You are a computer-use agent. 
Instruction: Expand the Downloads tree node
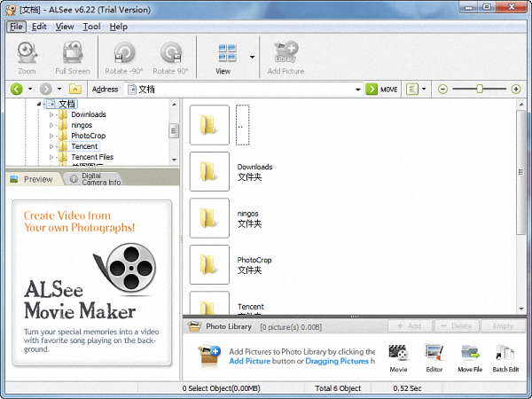[x=51, y=114]
